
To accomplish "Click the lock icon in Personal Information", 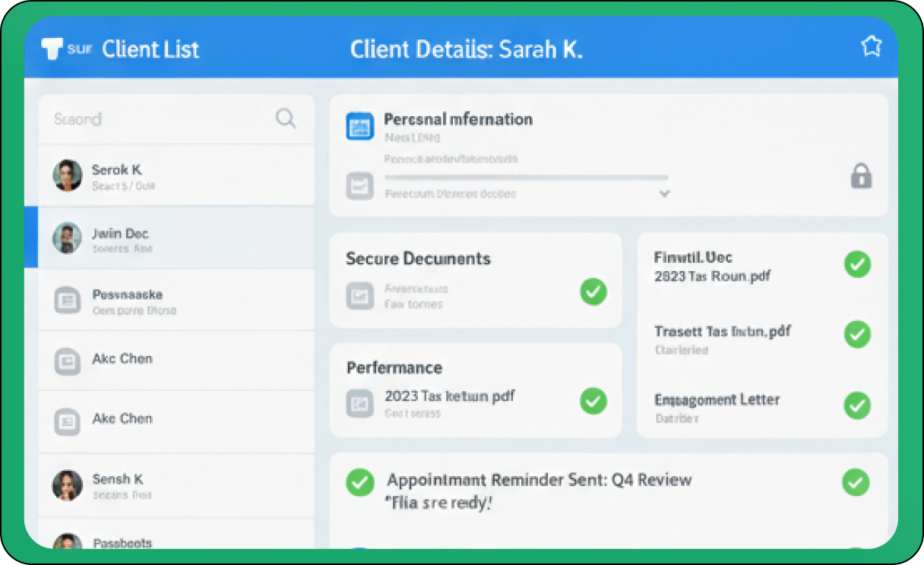I will [x=860, y=177].
